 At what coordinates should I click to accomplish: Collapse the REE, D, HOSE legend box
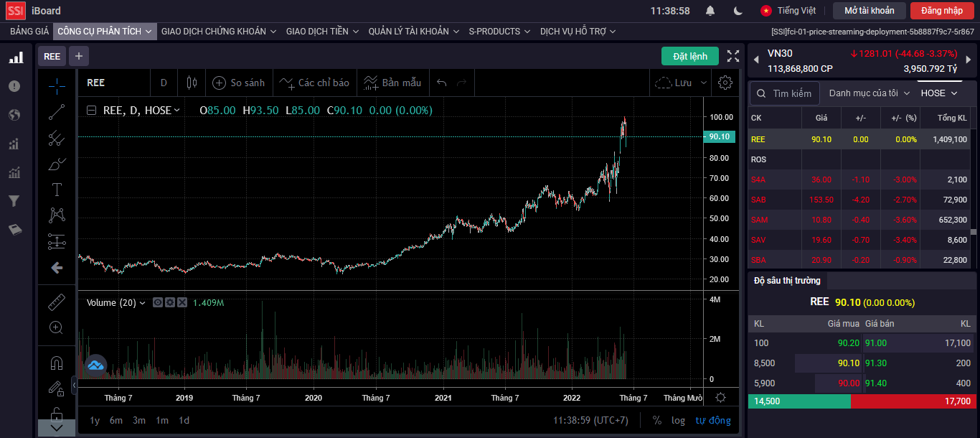pyautogui.click(x=91, y=111)
